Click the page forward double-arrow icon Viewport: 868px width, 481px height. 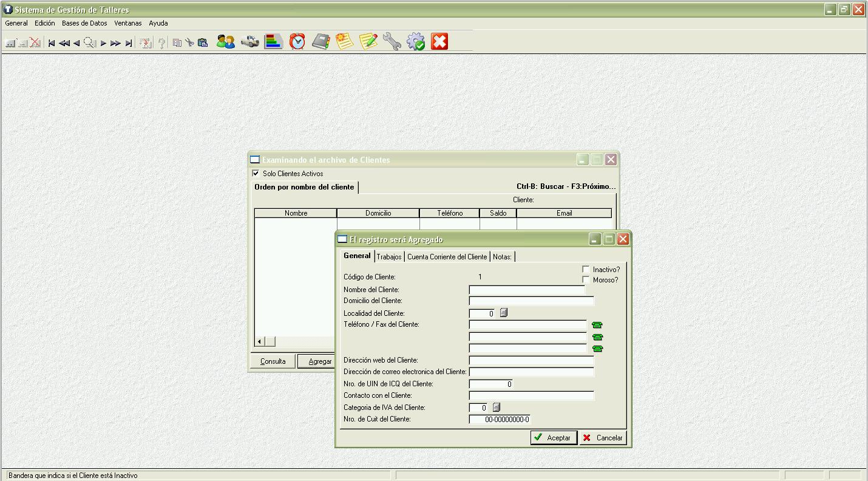click(115, 43)
